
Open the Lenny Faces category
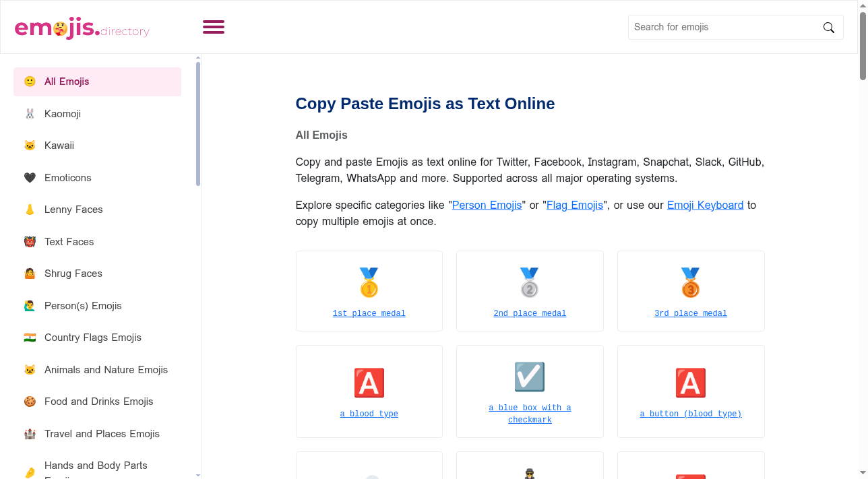(97, 210)
